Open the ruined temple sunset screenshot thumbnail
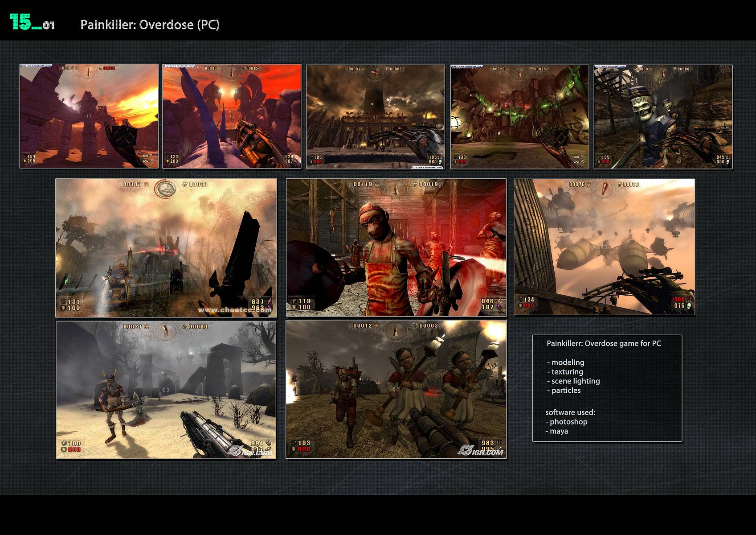Viewport: 756px width, 535px height. pos(89,116)
